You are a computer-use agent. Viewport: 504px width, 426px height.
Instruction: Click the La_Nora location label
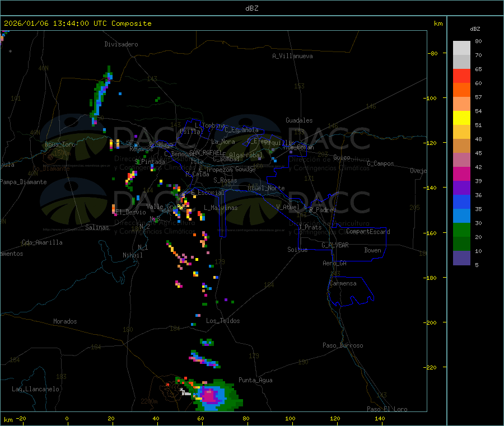coord(223,142)
